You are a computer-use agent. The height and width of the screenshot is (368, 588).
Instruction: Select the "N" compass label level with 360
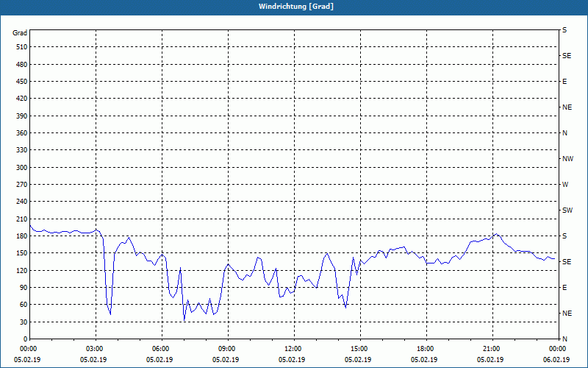click(564, 133)
